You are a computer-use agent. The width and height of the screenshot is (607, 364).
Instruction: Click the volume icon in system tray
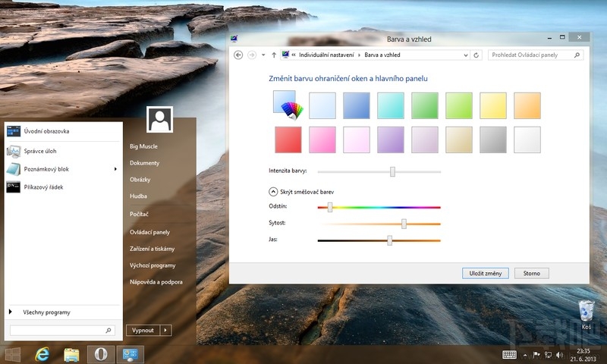pyautogui.click(x=561, y=354)
